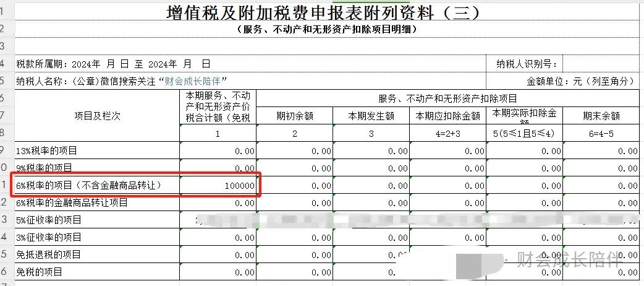Click the 期末余额 column header
This screenshot has height=286, width=644.
click(601, 116)
